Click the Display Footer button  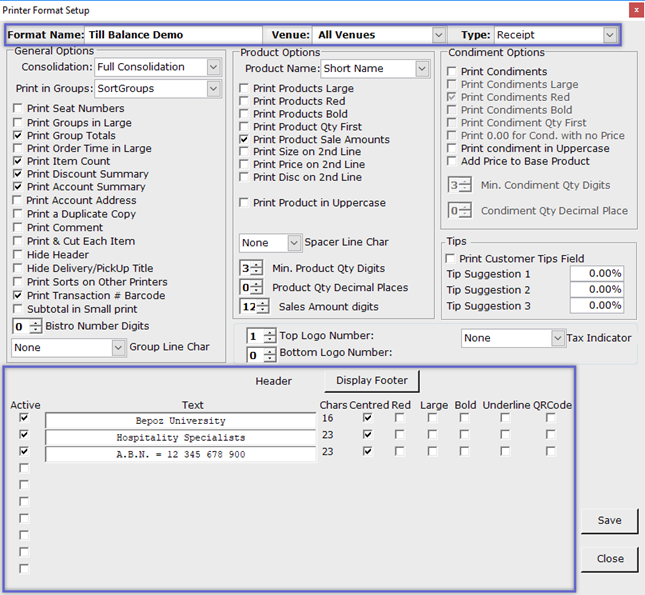click(372, 381)
